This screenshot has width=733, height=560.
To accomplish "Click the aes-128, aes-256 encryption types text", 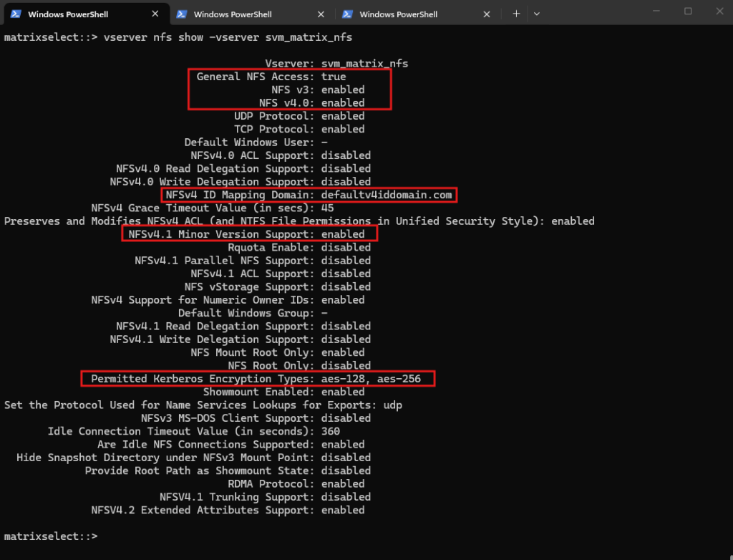I will click(372, 379).
